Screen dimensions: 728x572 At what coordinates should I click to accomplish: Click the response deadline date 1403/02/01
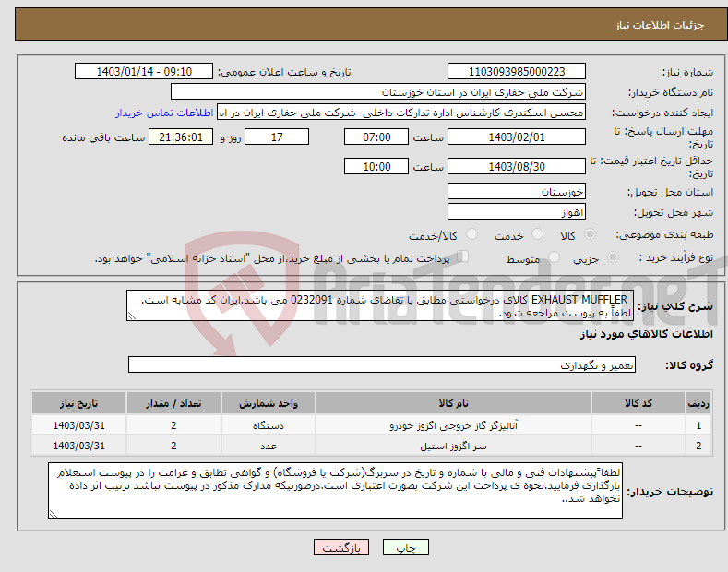(x=517, y=137)
